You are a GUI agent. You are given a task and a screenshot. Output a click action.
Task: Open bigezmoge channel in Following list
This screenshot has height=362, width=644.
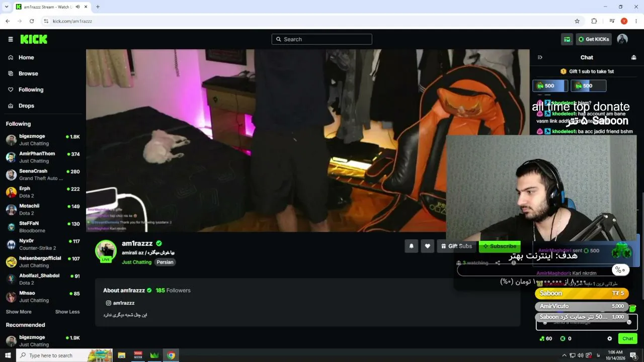43,140
